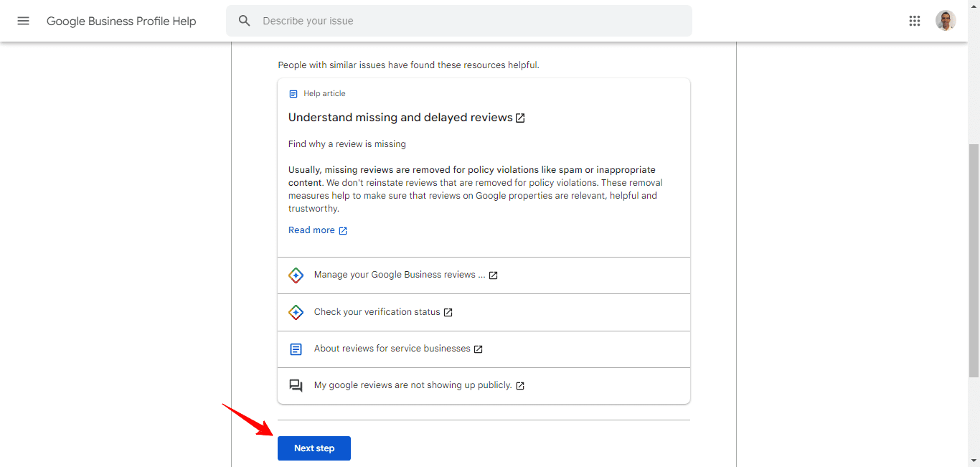Click the 'Describe your issue' search field
The image size is (980, 467).
tap(459, 21)
